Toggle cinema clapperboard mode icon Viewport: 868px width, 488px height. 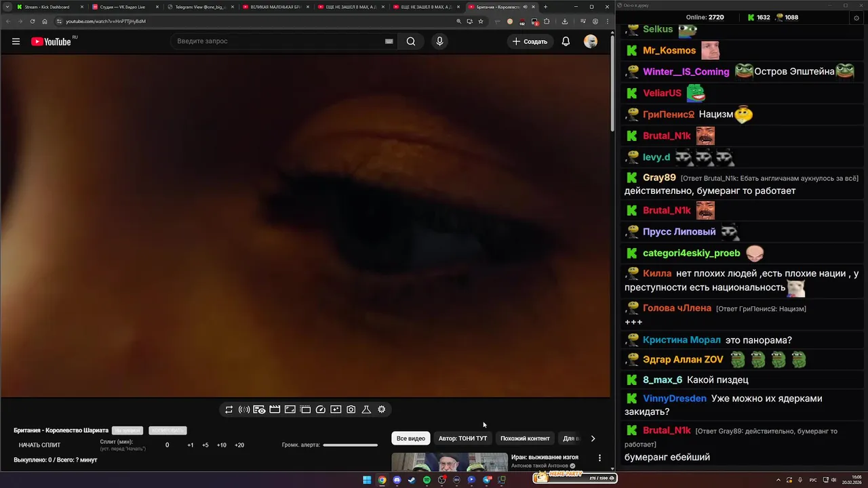coord(275,409)
